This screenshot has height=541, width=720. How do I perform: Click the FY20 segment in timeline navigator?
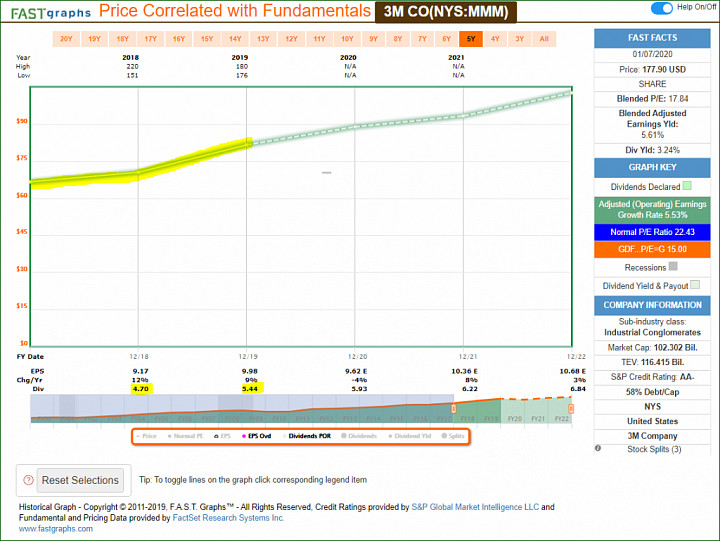point(515,419)
